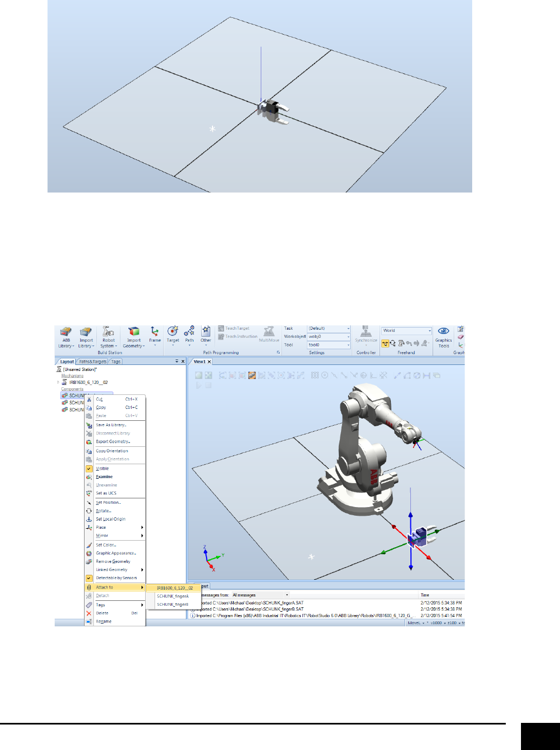Screen dimensions: 560x750
Task: Select SCHUNK_fingerA in the Attach submenu
Action: [175, 596]
